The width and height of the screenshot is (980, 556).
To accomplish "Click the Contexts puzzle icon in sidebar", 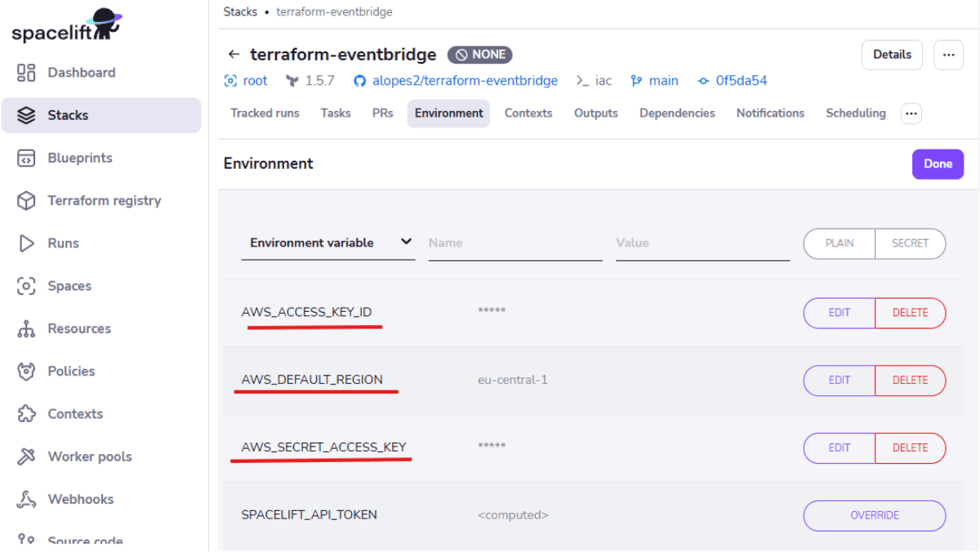I will coord(26,414).
